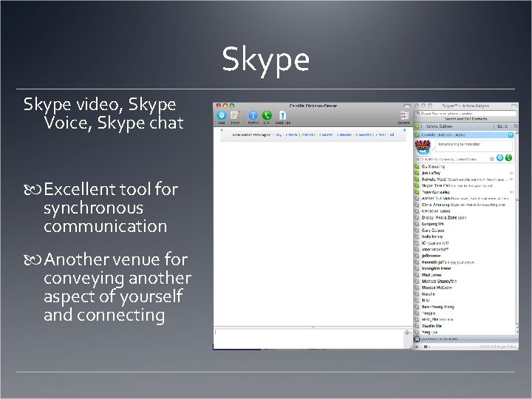532x399 pixels.
Task: Click the blue chat icon under contact card
Action: [x=499, y=158]
